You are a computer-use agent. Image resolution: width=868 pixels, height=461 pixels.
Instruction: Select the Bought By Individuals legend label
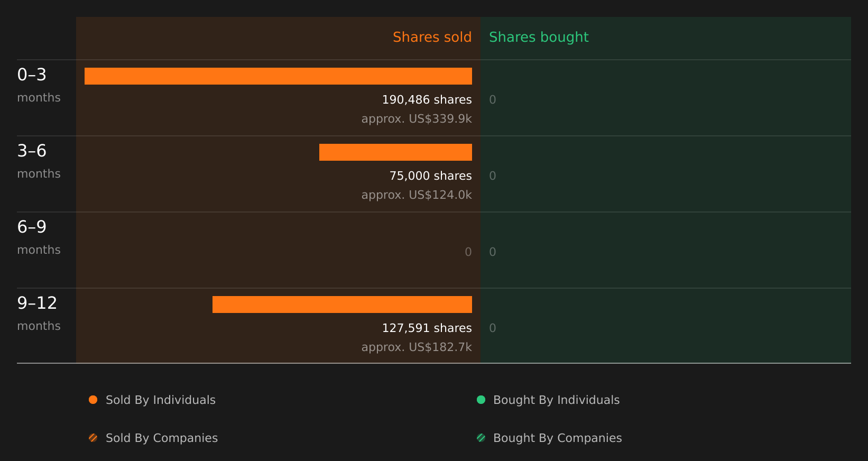click(556, 400)
